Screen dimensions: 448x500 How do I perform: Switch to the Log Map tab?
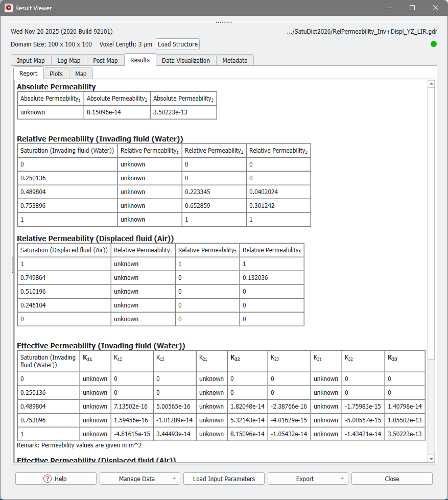click(x=68, y=60)
